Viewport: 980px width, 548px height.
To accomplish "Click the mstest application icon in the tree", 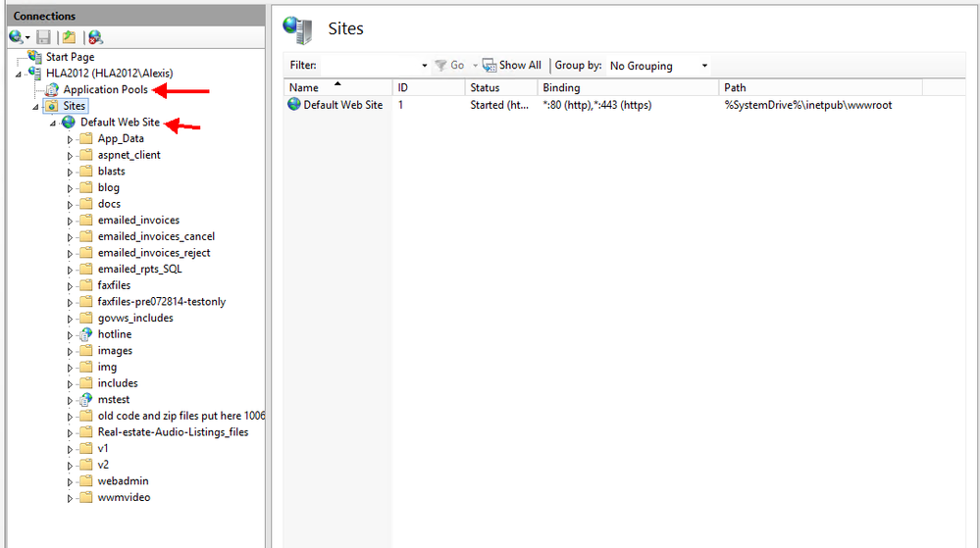I will point(86,400).
